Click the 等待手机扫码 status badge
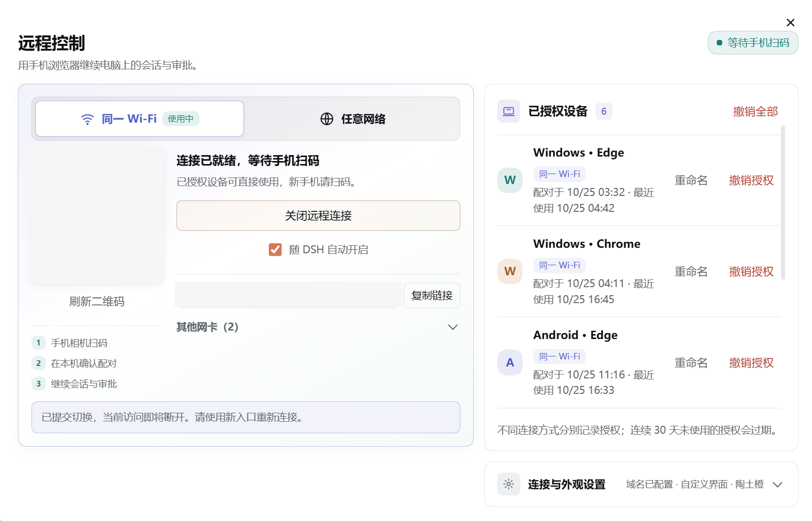The width and height of the screenshot is (812, 521). [x=753, y=43]
